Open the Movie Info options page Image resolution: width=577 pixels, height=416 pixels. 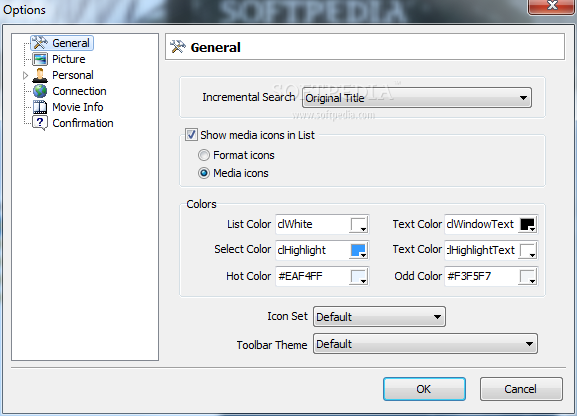click(78, 107)
